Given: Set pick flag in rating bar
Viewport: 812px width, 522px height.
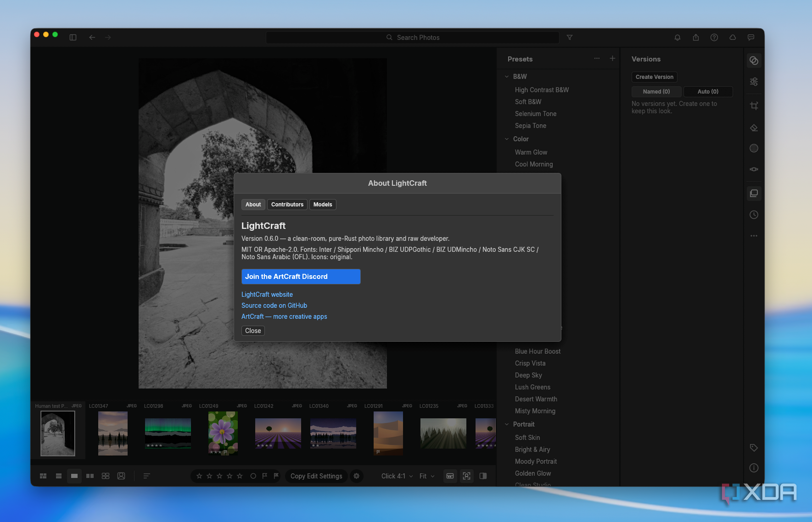Looking at the screenshot, I should (265, 476).
